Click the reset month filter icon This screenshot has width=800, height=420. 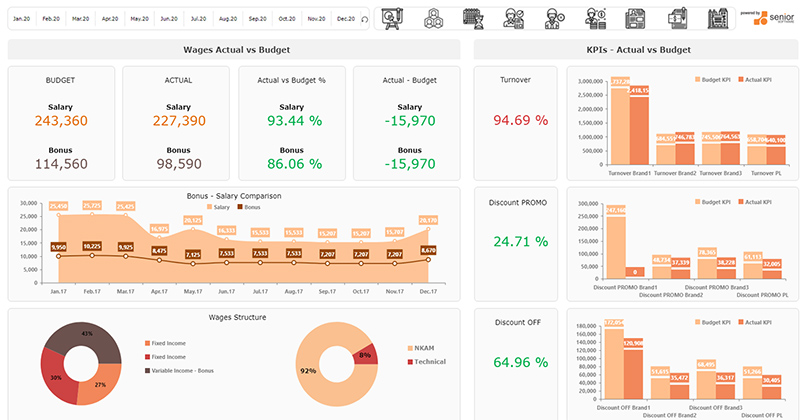[x=364, y=19]
